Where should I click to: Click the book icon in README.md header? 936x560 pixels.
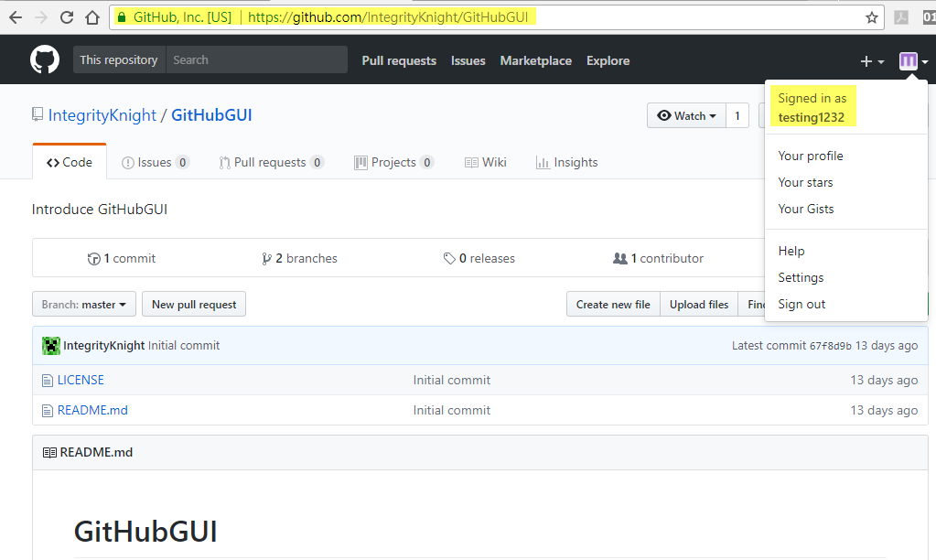click(x=49, y=453)
